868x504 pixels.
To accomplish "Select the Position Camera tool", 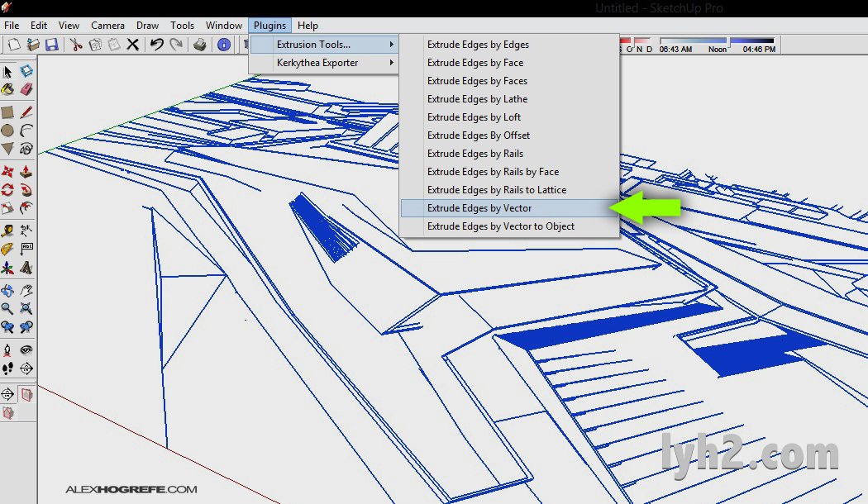I will pyautogui.click(x=7, y=349).
